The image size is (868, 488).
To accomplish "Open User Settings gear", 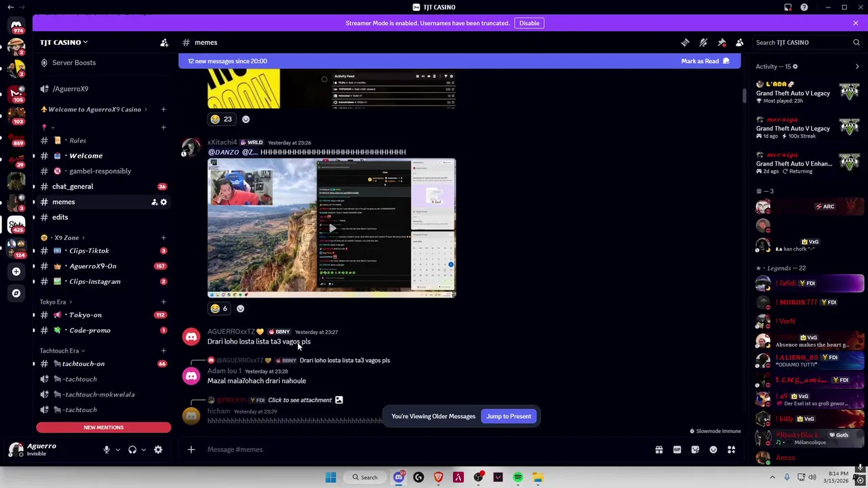I will pyautogui.click(x=158, y=449).
